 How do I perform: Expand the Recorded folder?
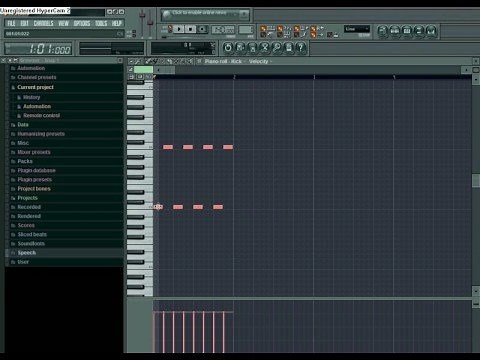(x=29, y=207)
